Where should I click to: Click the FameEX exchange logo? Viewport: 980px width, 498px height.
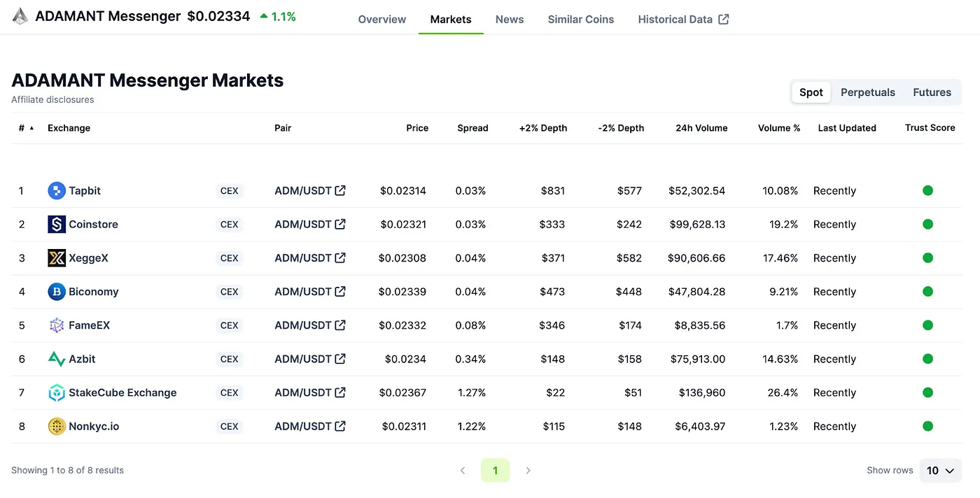[57, 325]
